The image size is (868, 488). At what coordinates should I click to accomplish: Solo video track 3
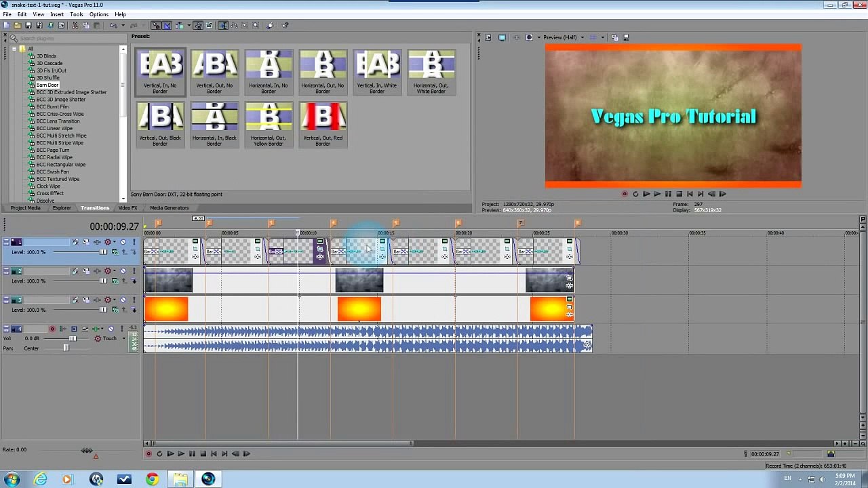(x=134, y=300)
